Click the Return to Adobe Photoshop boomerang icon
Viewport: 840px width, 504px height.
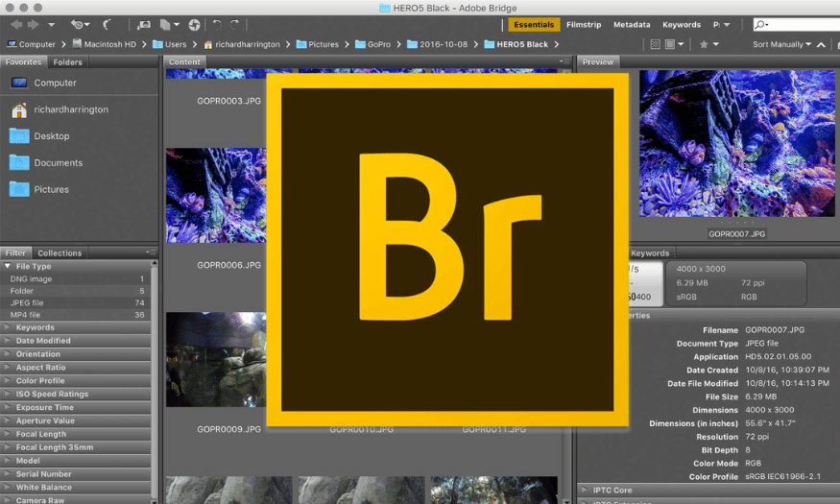[x=108, y=25]
